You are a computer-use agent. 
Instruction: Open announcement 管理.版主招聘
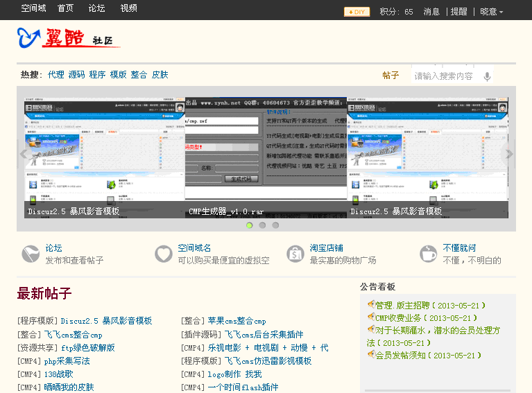tap(430, 306)
